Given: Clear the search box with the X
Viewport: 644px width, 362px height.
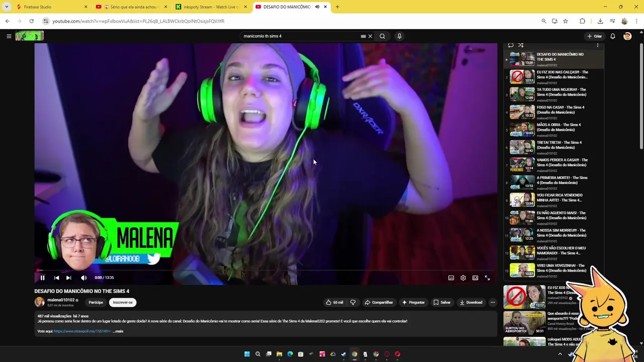Looking at the screenshot, I should 370,36.
